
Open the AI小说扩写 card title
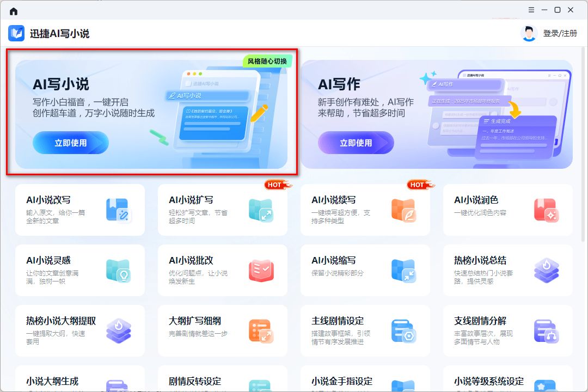pos(191,200)
